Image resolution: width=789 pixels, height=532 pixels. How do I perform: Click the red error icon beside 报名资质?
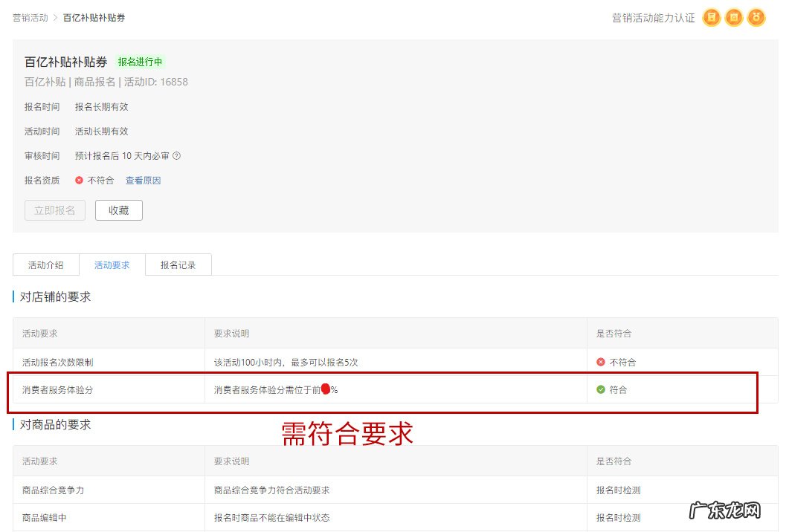80,180
